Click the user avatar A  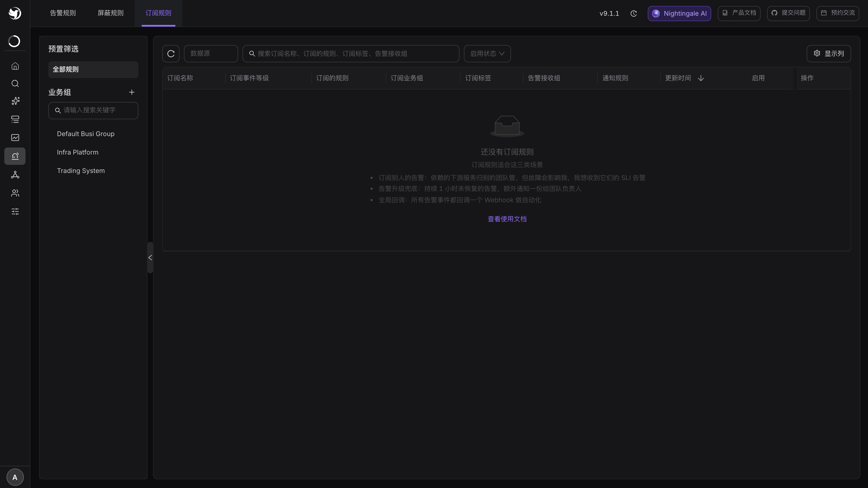point(15,477)
